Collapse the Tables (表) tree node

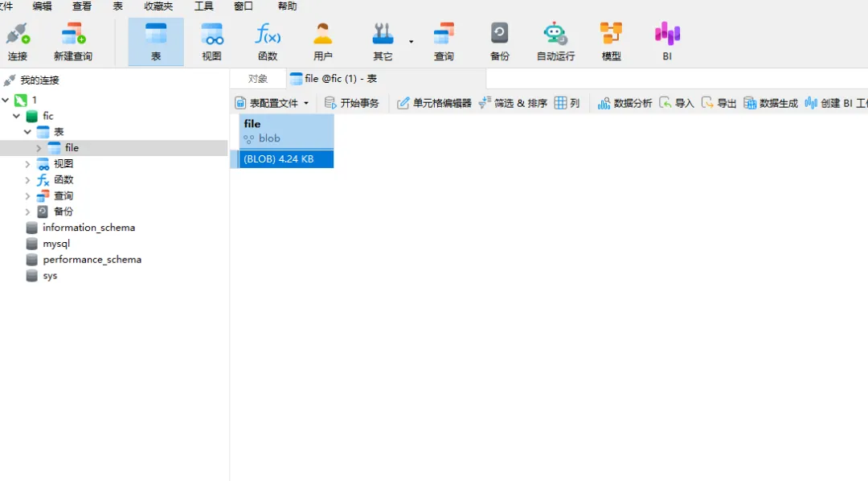tap(27, 132)
